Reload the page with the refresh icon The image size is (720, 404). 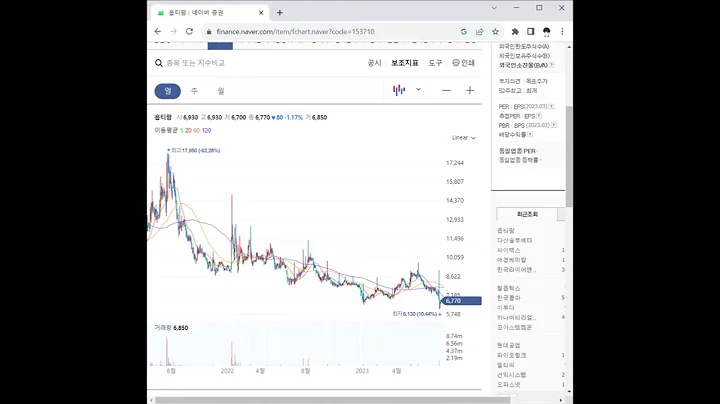(x=189, y=31)
